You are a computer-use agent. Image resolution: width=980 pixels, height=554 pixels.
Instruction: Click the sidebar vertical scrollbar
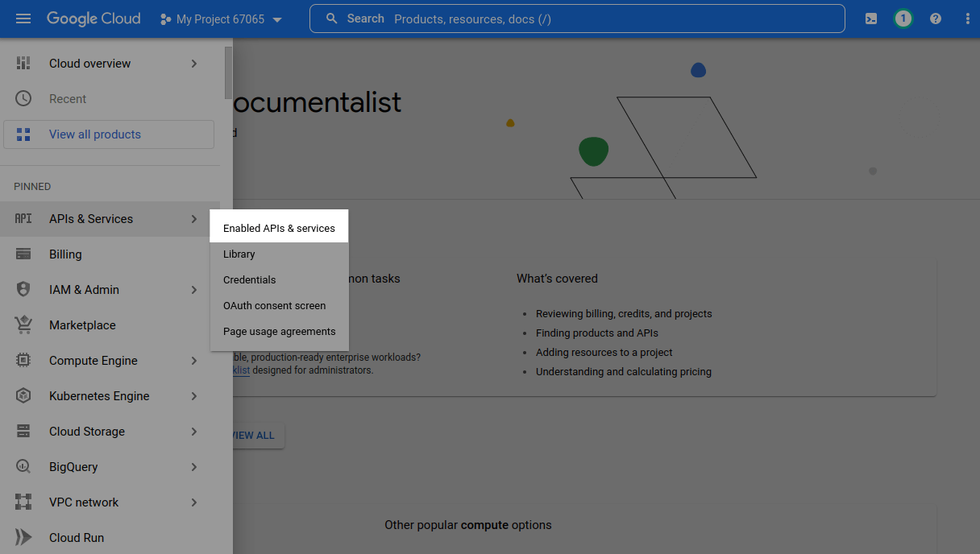228,72
